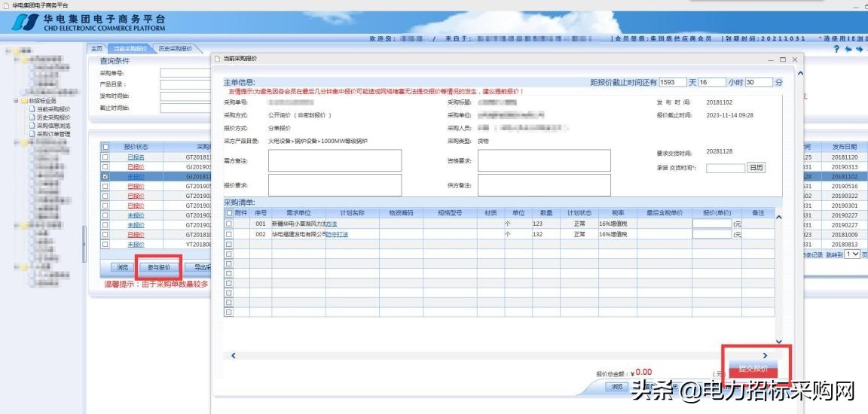Screen dimensions: 868x414
Task: Click the remaining days field showing 1593
Action: pyautogui.click(x=673, y=82)
